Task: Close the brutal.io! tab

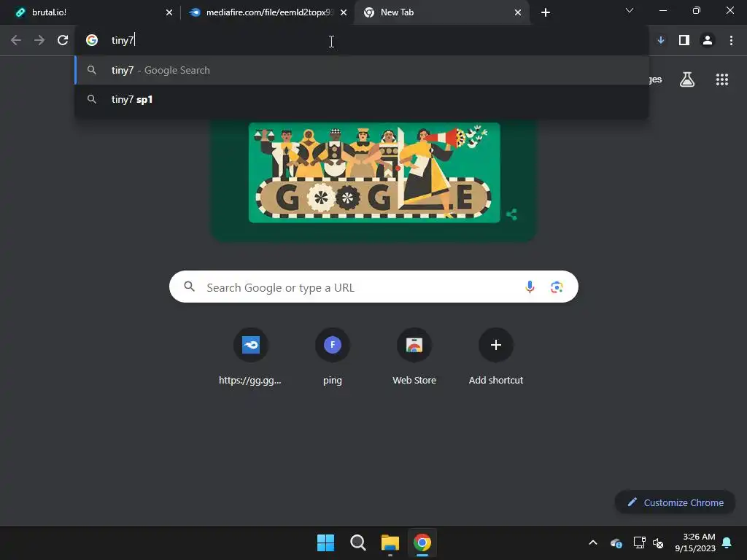Action: click(169, 12)
